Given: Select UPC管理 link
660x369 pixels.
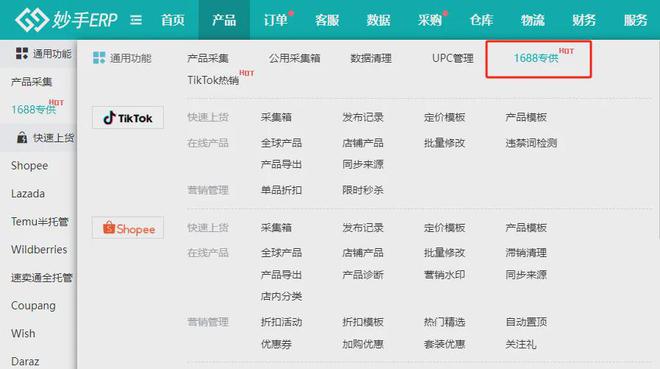Looking at the screenshot, I should 453,58.
